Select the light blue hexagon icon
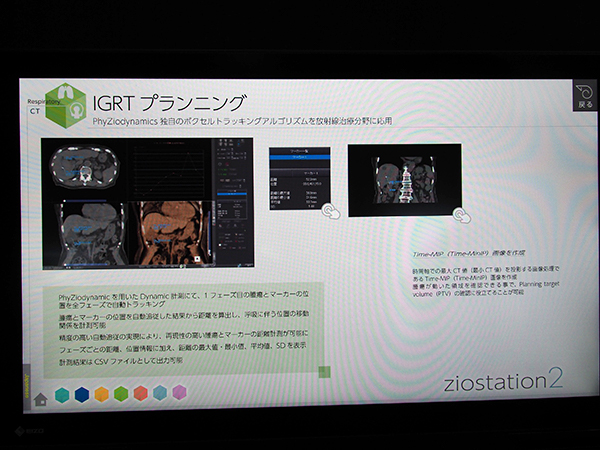The height and width of the screenshot is (450, 600). tap(160, 393)
